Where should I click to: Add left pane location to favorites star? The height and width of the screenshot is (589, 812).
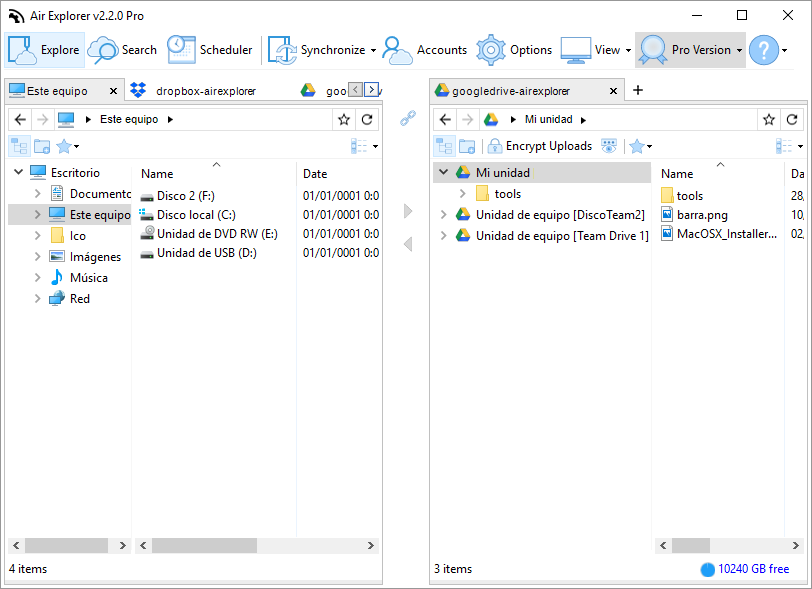tap(344, 120)
